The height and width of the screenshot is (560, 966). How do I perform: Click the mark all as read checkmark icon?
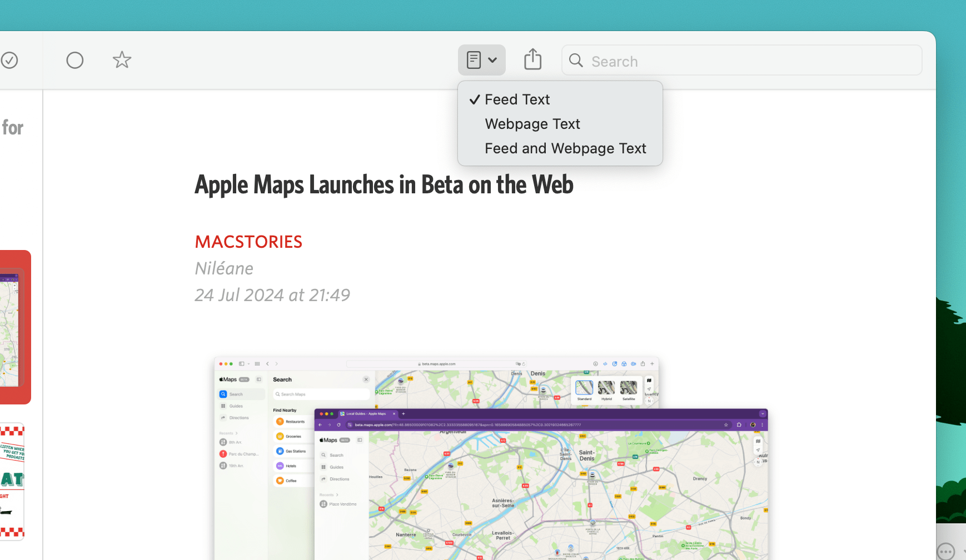point(9,60)
